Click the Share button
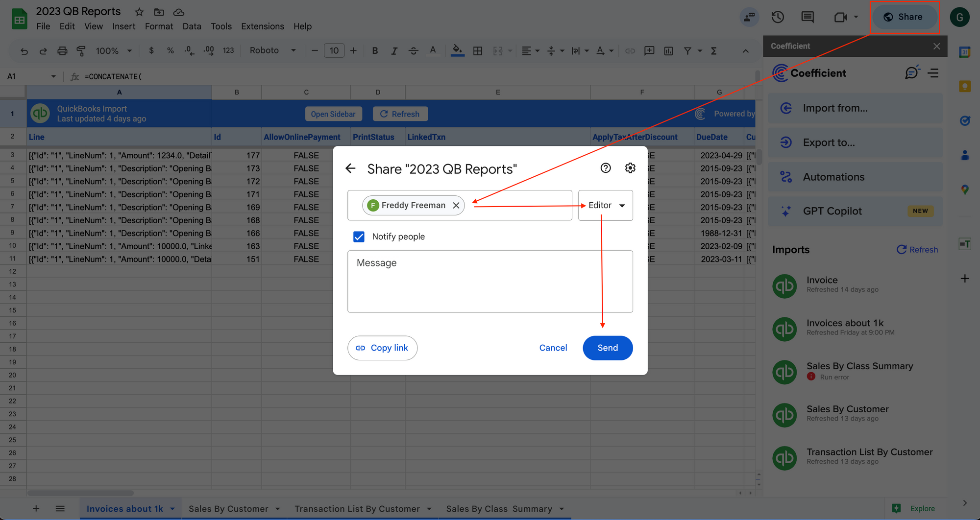Image resolution: width=980 pixels, height=520 pixels. click(x=904, y=17)
